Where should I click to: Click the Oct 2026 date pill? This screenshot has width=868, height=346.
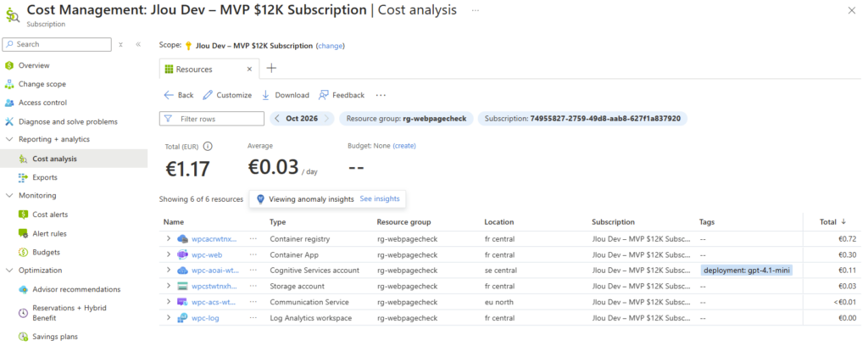click(x=302, y=119)
